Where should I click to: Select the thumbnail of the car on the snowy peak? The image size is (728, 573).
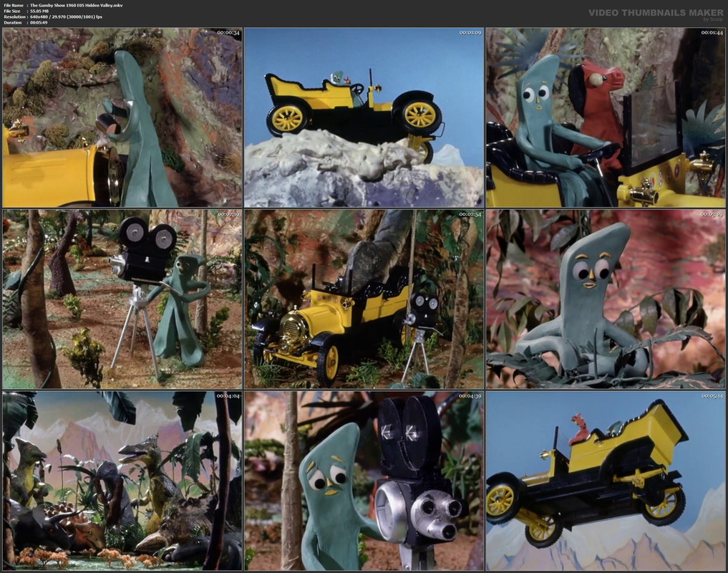click(x=364, y=117)
